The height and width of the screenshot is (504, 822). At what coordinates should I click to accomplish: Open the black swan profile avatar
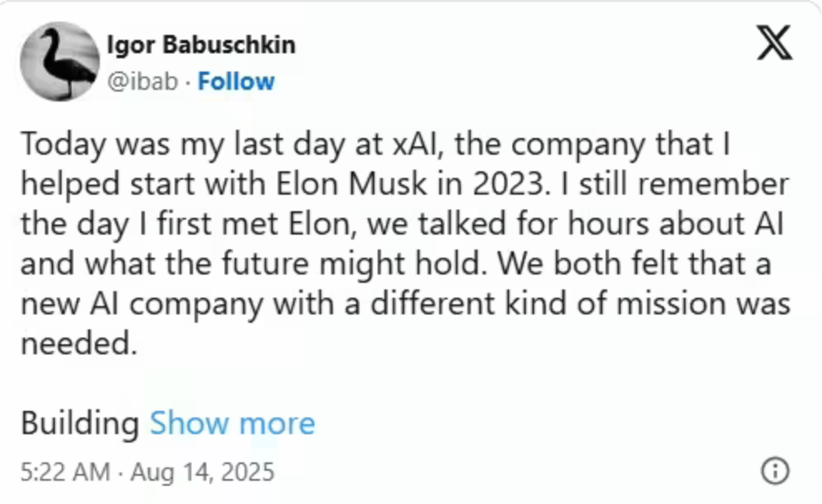60,62
